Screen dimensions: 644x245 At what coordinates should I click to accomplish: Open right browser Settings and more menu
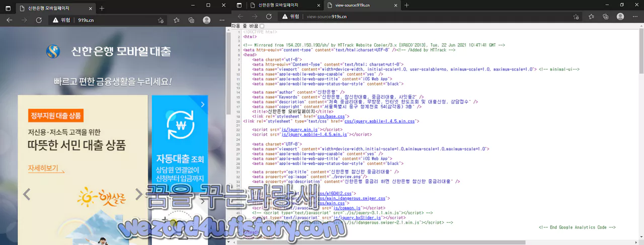tap(635, 16)
